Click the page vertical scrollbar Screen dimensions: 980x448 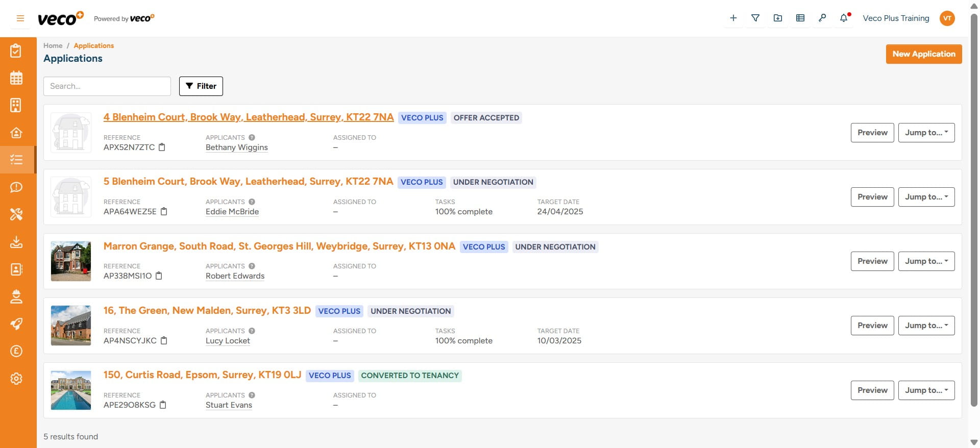coord(974,209)
